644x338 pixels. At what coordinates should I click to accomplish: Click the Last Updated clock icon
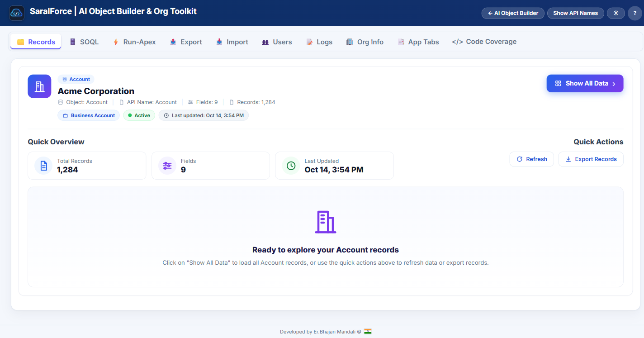tap(291, 166)
